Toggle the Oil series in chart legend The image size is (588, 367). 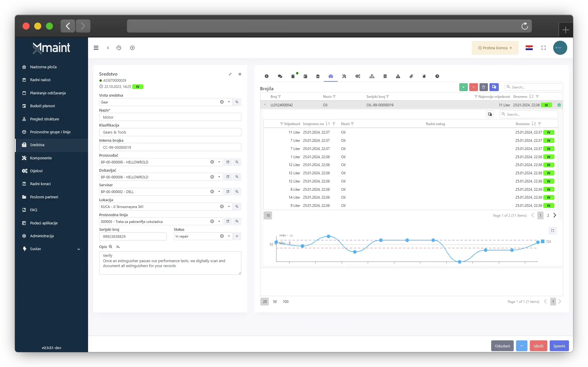pos(546,242)
